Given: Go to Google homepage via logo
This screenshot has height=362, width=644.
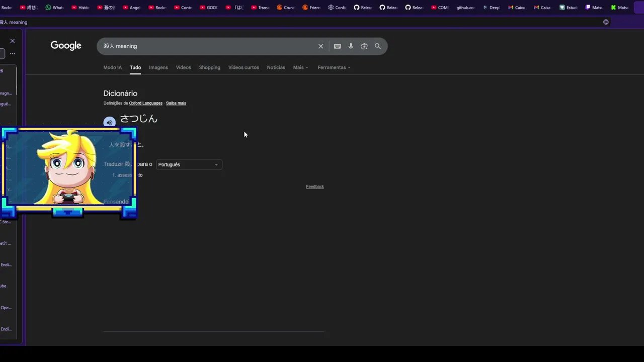Looking at the screenshot, I should coord(66,46).
